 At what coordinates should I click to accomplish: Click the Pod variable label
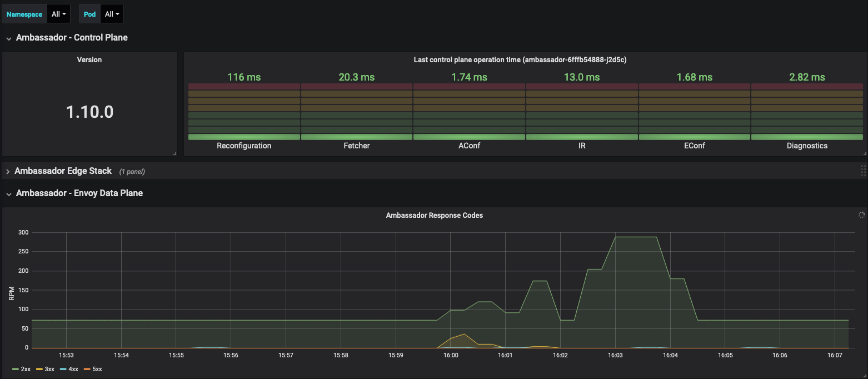[x=89, y=14]
